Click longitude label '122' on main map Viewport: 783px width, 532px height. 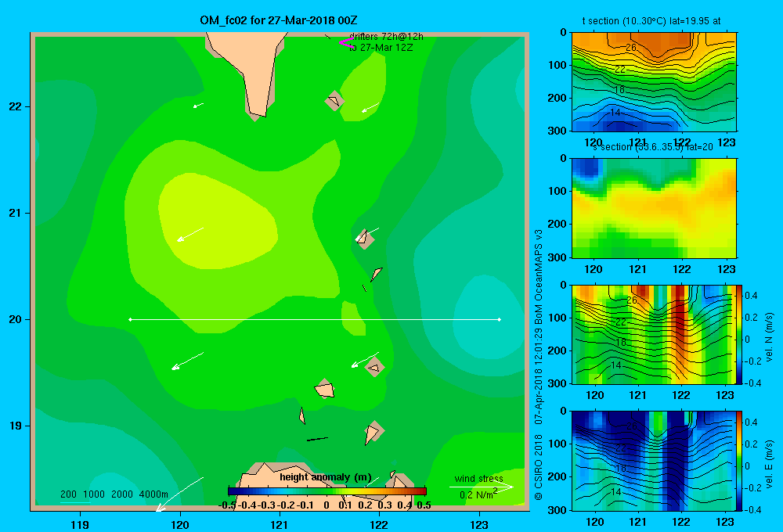click(379, 525)
